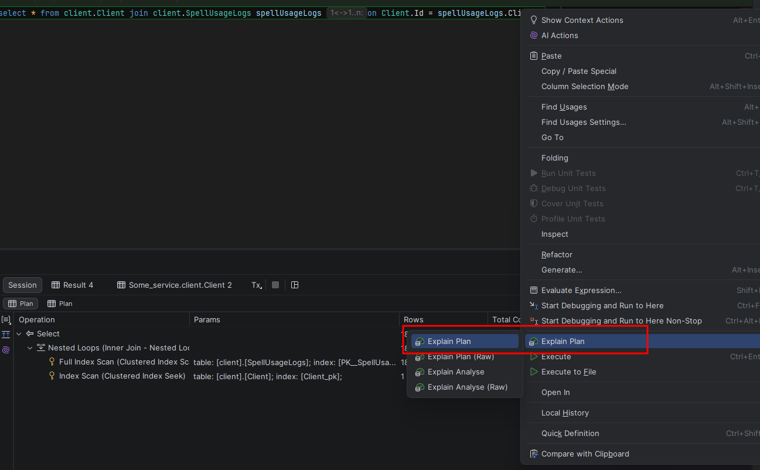Choose Inspect in the context menu
The width and height of the screenshot is (760, 470).
tap(554, 234)
